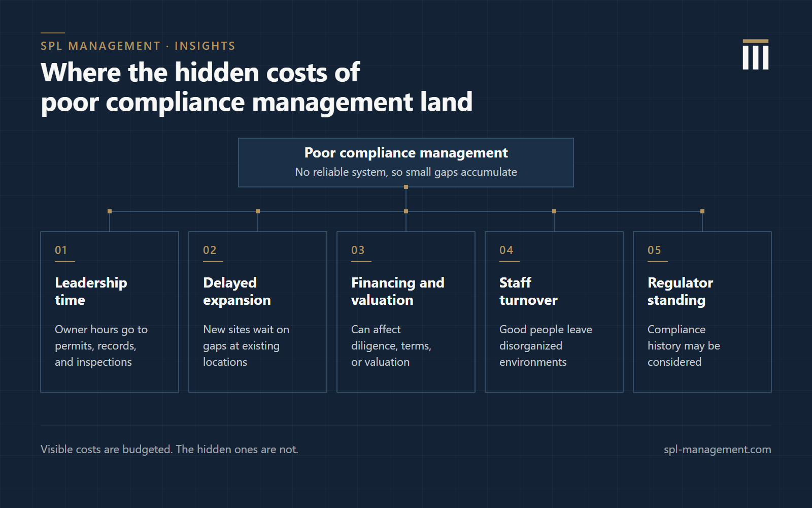Screen dimensions: 812x508
Task: Click the 'SPL MANAGEMENT · INSIGHTS' label
Action: point(138,46)
